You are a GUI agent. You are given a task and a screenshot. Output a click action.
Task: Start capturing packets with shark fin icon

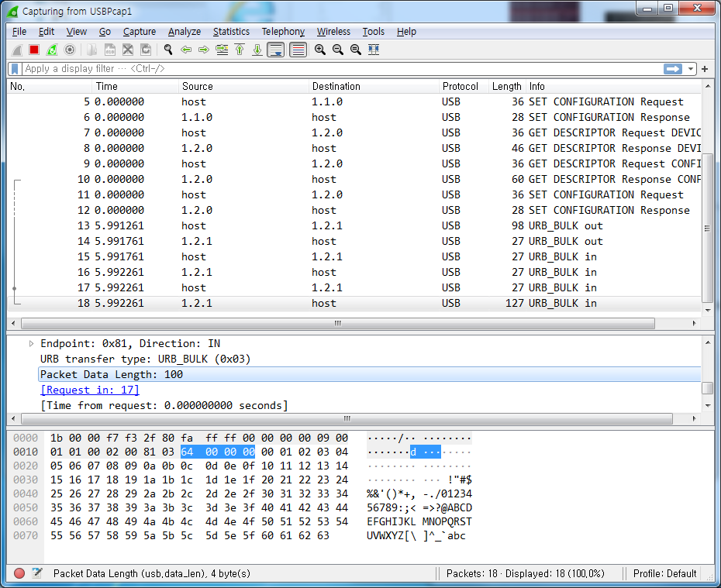tap(16, 50)
